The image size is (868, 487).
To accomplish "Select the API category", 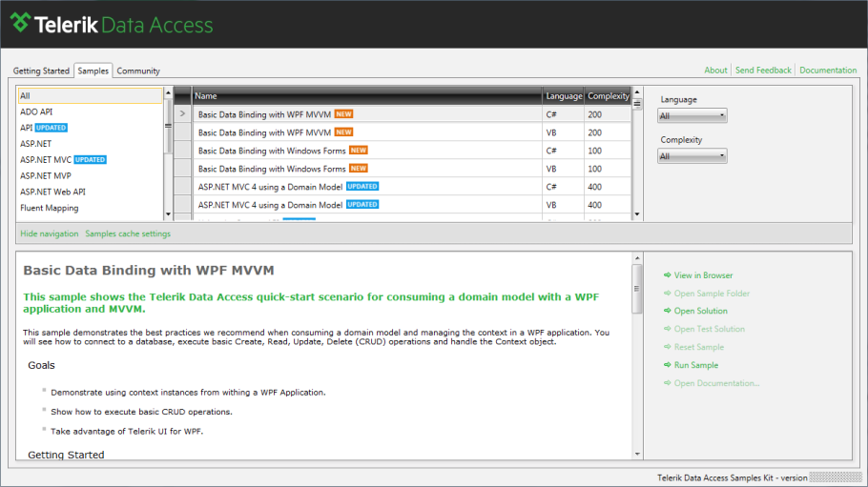I will (x=91, y=128).
